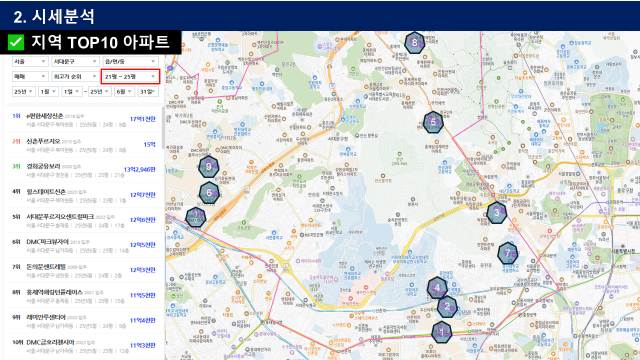Viewport: 640px width, 360px height.
Task: Select map marker number 7
Action: point(508,253)
